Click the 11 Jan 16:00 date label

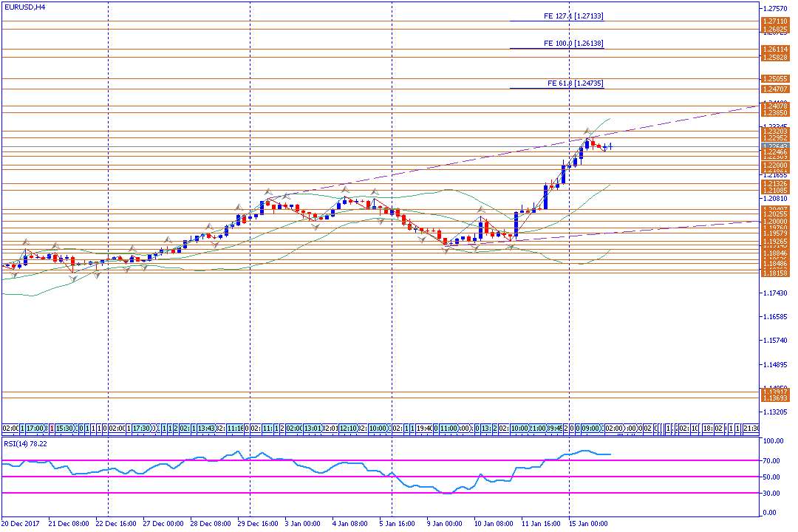coord(541,523)
